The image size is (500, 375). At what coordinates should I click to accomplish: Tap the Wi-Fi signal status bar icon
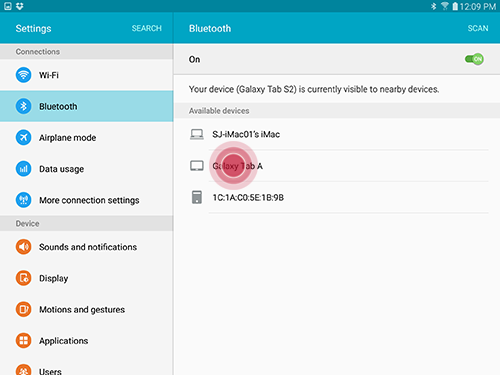point(445,6)
